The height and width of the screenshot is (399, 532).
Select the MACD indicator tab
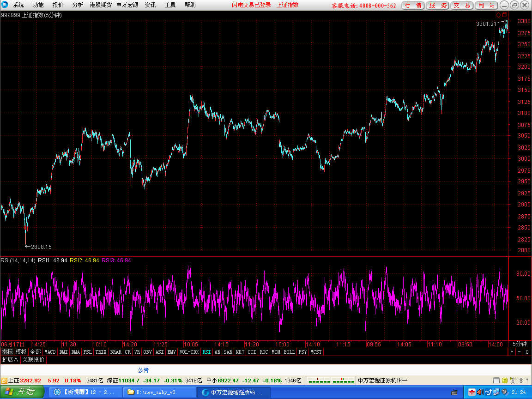coord(50,352)
